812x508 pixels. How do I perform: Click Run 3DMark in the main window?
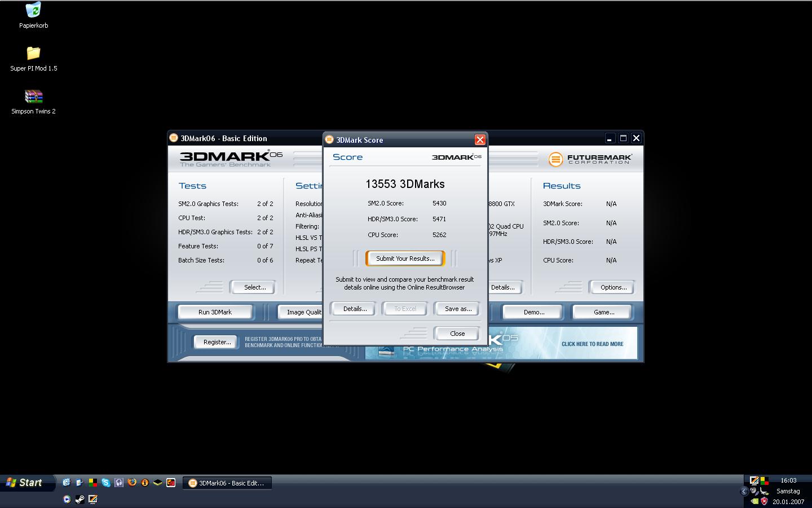pos(215,312)
